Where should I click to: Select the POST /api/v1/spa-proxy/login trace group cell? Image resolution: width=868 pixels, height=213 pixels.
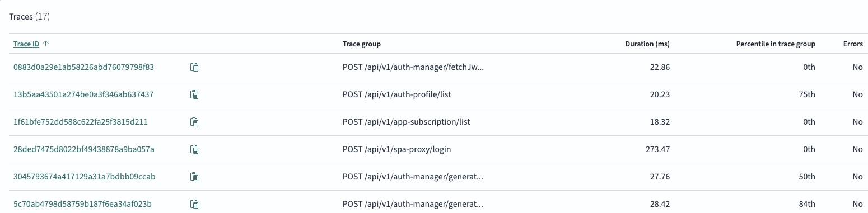click(x=396, y=149)
